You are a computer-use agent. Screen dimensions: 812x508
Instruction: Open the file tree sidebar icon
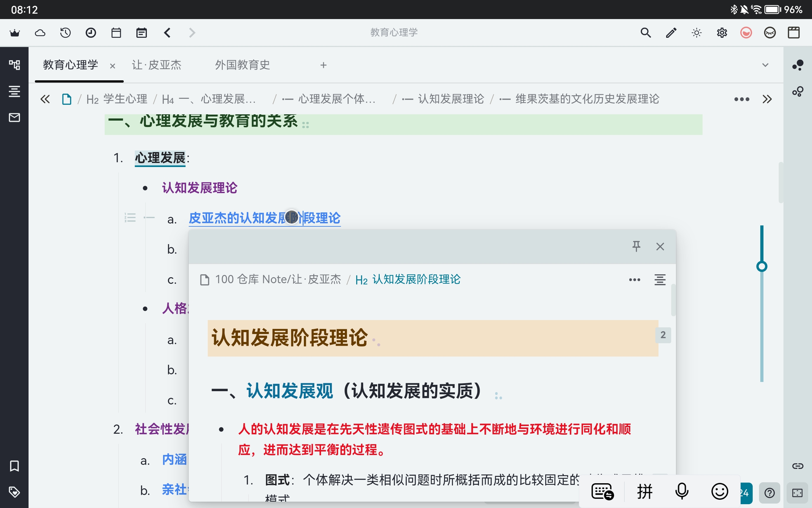coord(14,64)
